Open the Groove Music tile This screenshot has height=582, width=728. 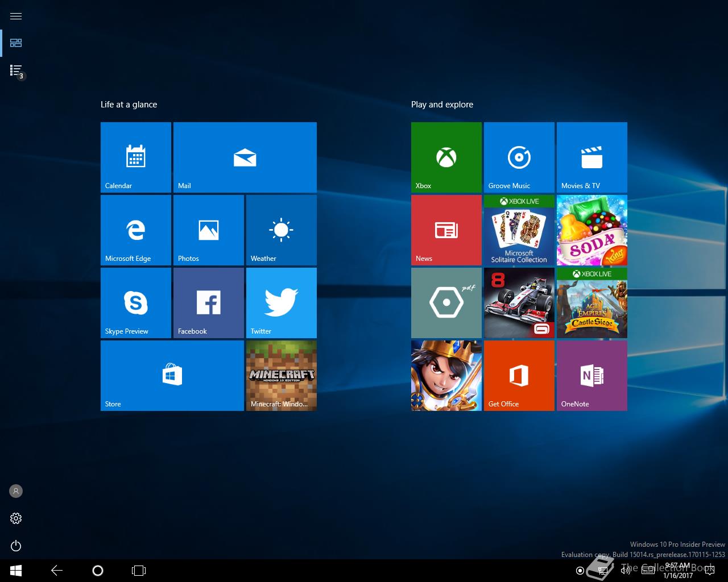519,157
